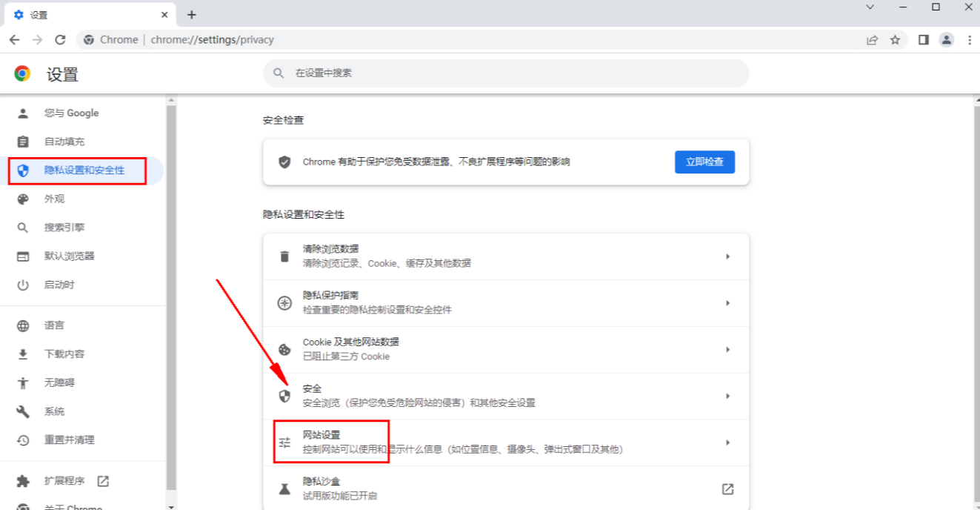Click sidebar scrollbar up arrow
The height and width of the screenshot is (510, 980).
[171, 100]
